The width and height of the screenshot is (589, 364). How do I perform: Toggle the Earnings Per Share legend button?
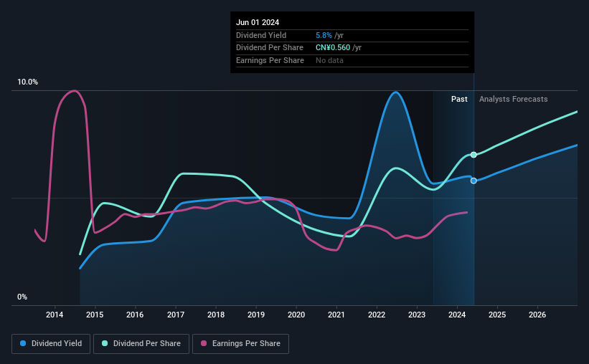240,344
